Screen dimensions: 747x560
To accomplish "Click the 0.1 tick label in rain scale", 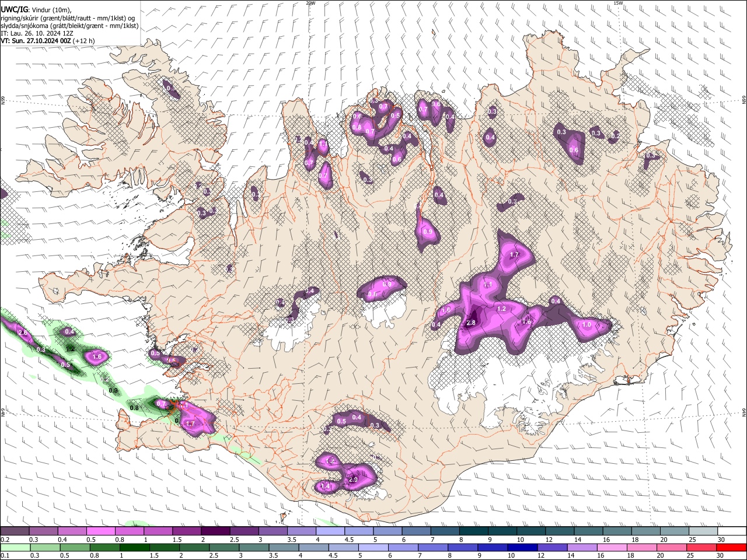I will (5, 555).
